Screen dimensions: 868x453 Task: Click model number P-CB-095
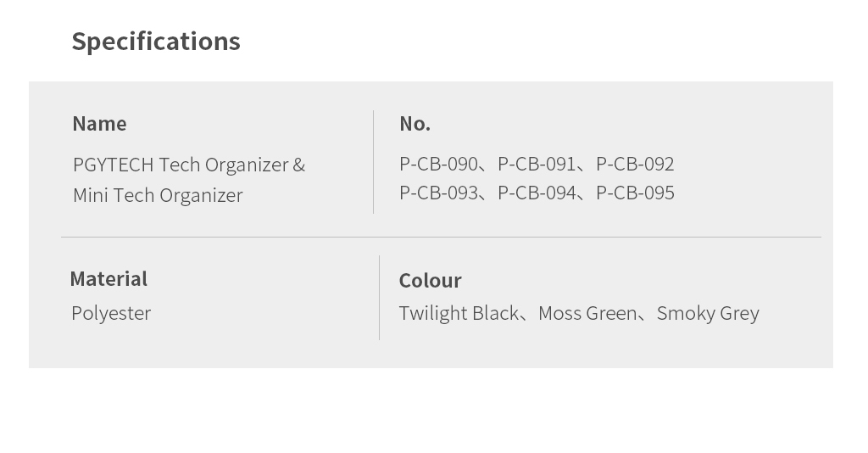635,193
